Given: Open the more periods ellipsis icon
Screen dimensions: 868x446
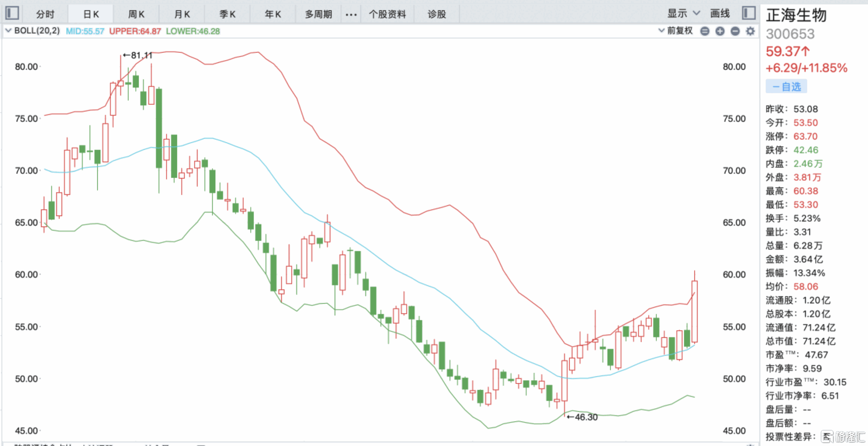Looking at the screenshot, I should coord(351,14).
